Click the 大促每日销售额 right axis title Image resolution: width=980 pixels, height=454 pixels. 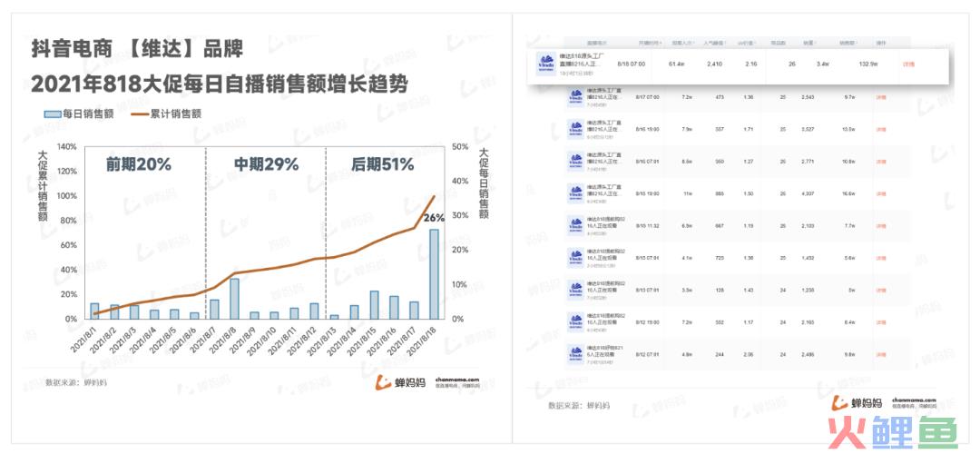tap(483, 183)
